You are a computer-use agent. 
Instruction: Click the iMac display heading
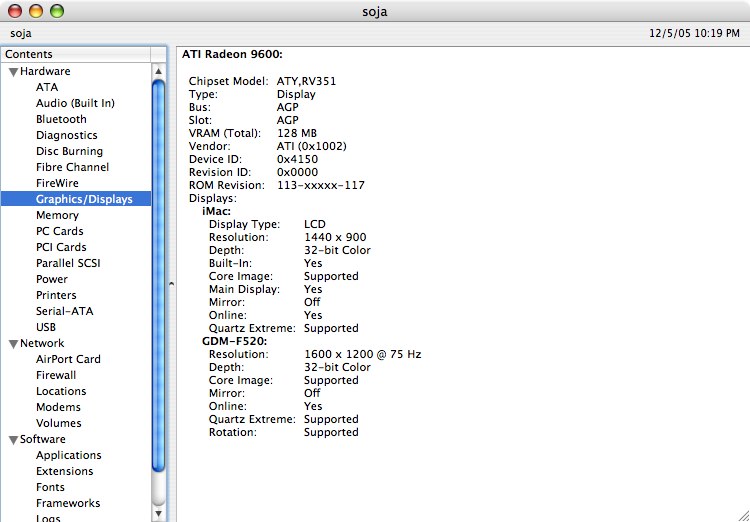217,211
